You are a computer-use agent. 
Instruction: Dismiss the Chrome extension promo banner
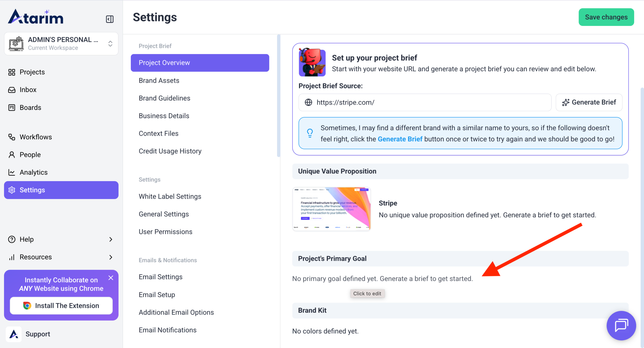click(111, 278)
